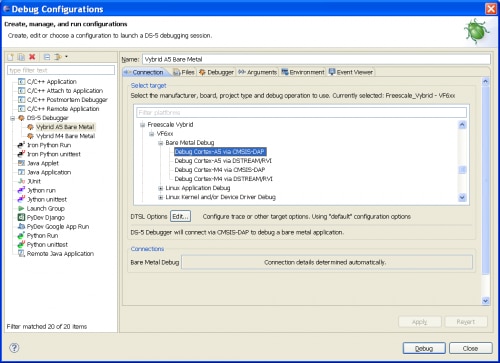Click the Launch Group icon
This screenshot has height=363, width=500.
[21, 208]
